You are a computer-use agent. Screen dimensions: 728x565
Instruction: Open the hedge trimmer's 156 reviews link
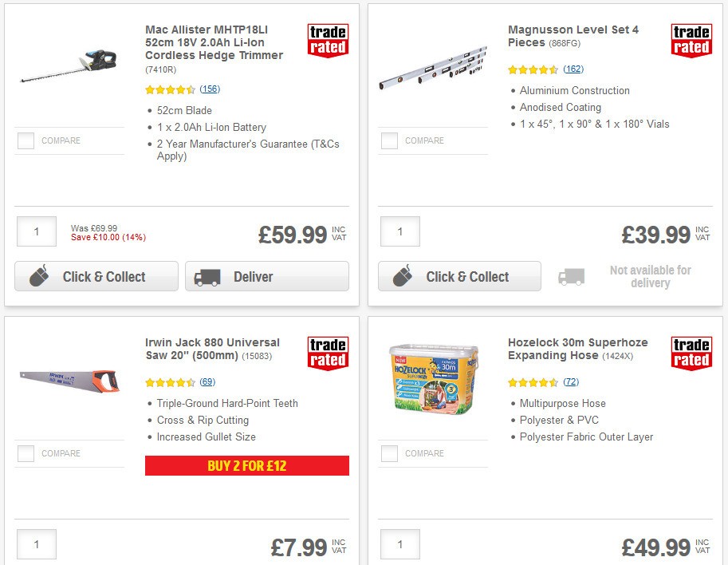coord(209,89)
